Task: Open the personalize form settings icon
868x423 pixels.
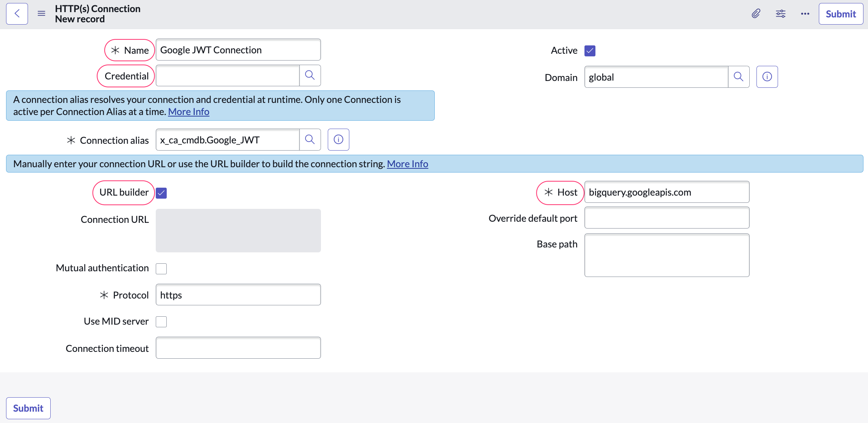Action: coord(780,14)
